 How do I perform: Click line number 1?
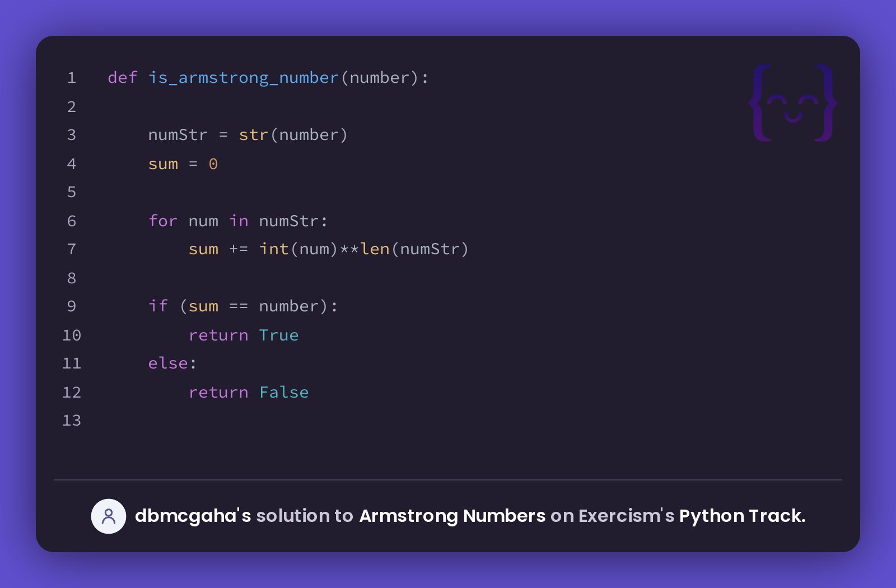pyautogui.click(x=72, y=77)
